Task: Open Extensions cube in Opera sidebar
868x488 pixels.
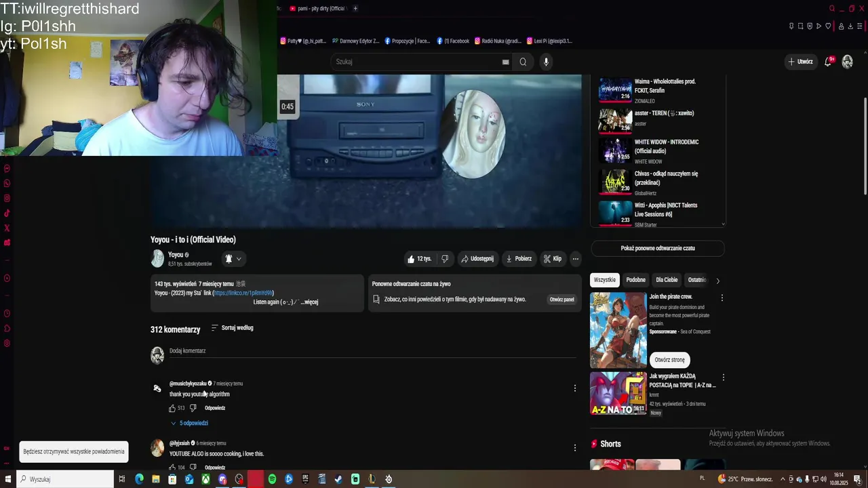Action: coord(7,328)
